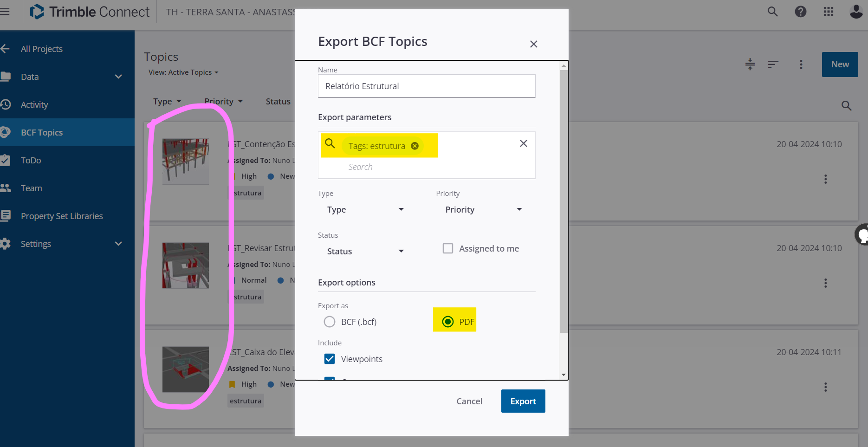The height and width of the screenshot is (447, 868).
Task: Open the three-dot menu next to New
Action: tap(801, 65)
